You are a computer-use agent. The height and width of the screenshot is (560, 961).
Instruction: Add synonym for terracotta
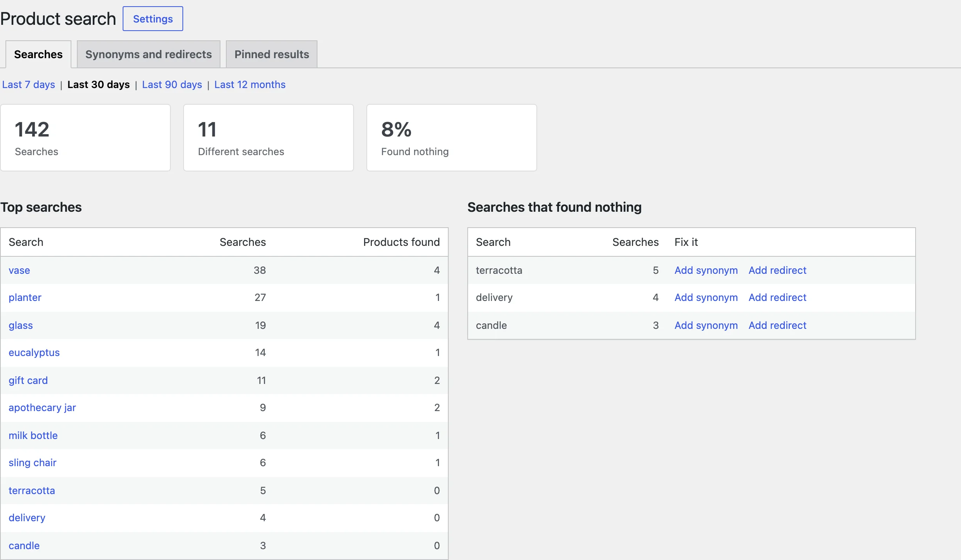pyautogui.click(x=706, y=270)
